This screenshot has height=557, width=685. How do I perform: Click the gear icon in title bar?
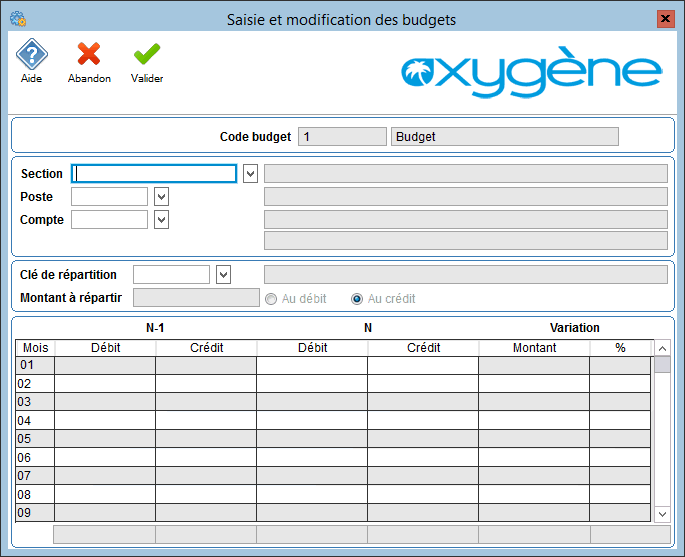pos(17,19)
